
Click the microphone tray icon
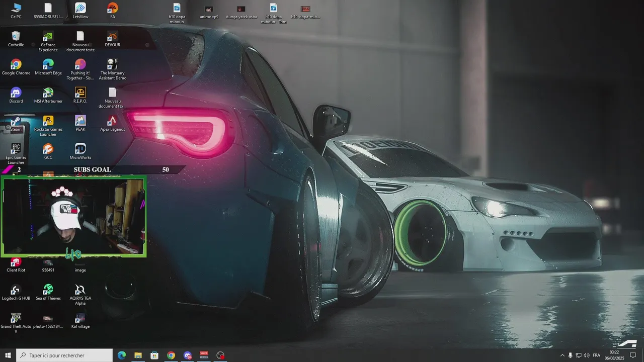point(571,355)
